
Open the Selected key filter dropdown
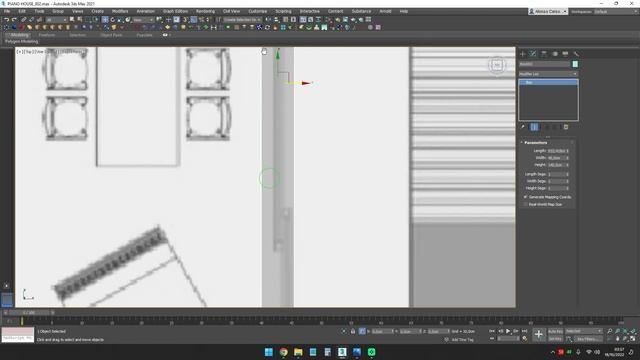pos(584,331)
